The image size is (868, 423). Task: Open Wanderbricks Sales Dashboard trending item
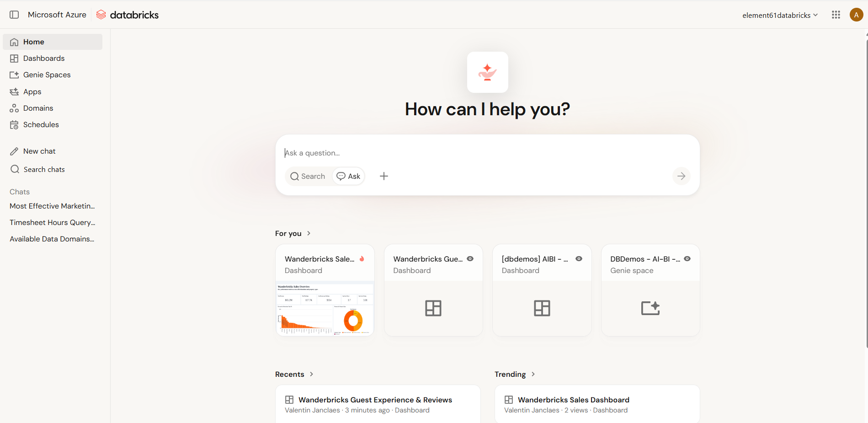(x=597, y=404)
